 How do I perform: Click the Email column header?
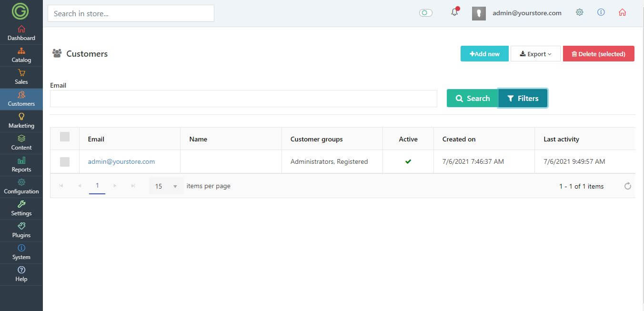tap(130, 139)
